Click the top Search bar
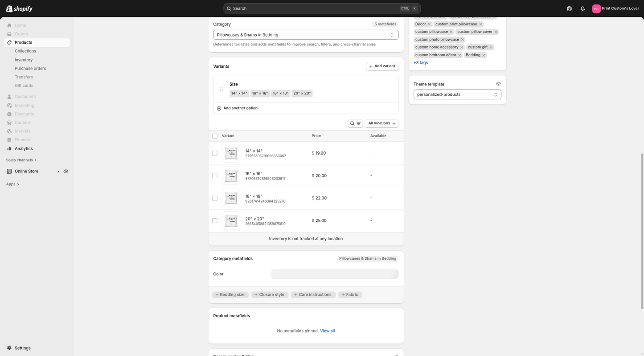This screenshot has height=356, width=644. click(322, 8)
